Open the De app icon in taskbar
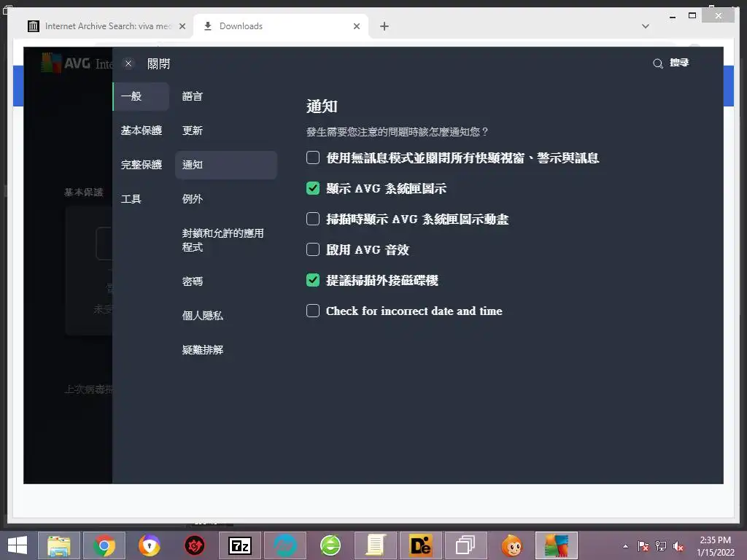Image resolution: width=747 pixels, height=560 pixels. 421,545
